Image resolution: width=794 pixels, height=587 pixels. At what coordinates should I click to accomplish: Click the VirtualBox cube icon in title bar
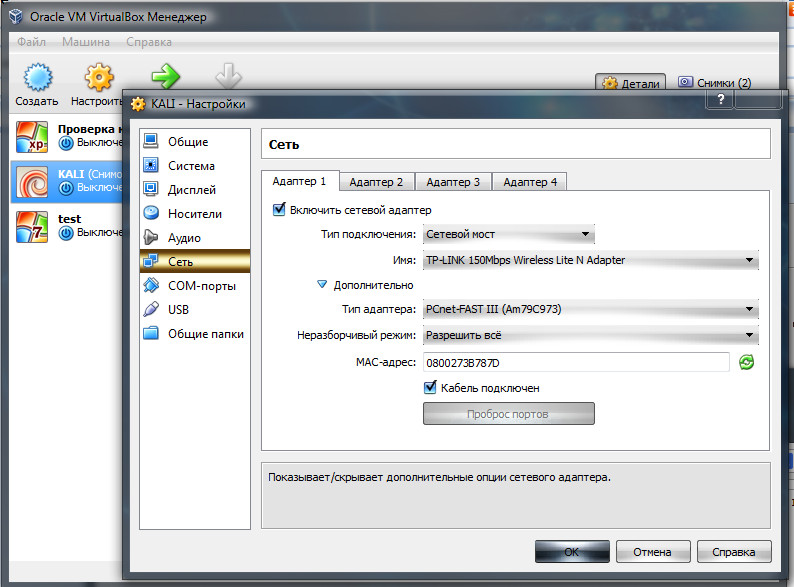pyautogui.click(x=16, y=16)
